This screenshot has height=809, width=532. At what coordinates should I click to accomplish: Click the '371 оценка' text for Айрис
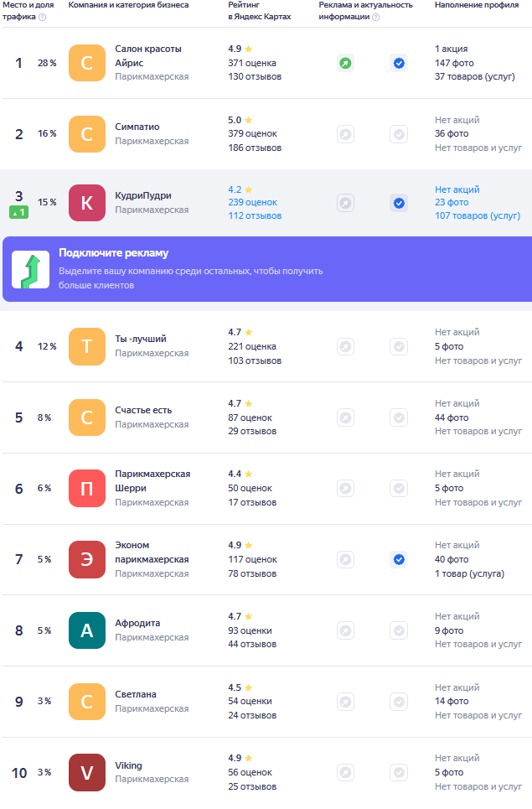tap(252, 63)
